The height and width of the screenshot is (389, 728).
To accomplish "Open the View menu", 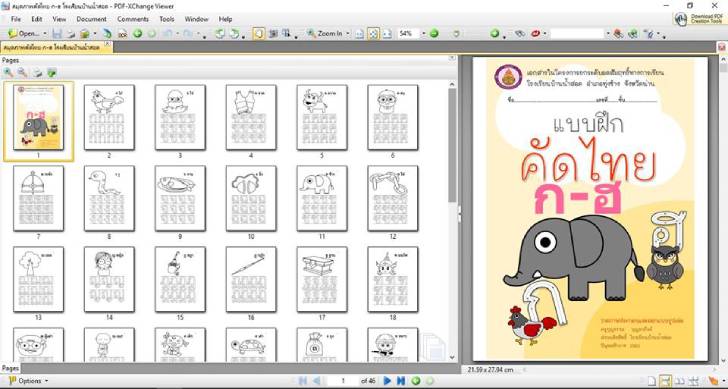I will pyautogui.click(x=59, y=19).
